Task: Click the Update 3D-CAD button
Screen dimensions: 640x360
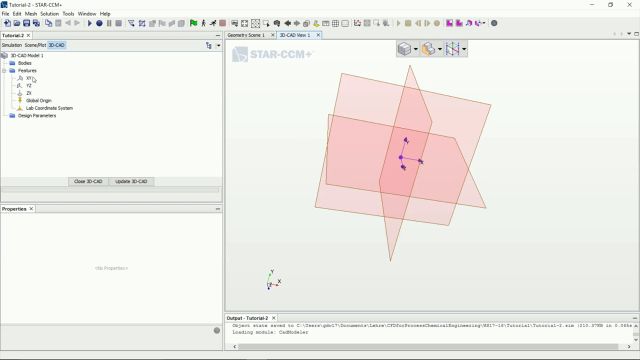Action: coord(131,181)
